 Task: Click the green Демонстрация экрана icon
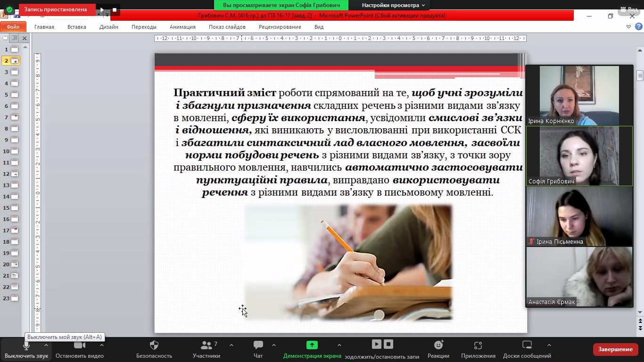(312, 345)
